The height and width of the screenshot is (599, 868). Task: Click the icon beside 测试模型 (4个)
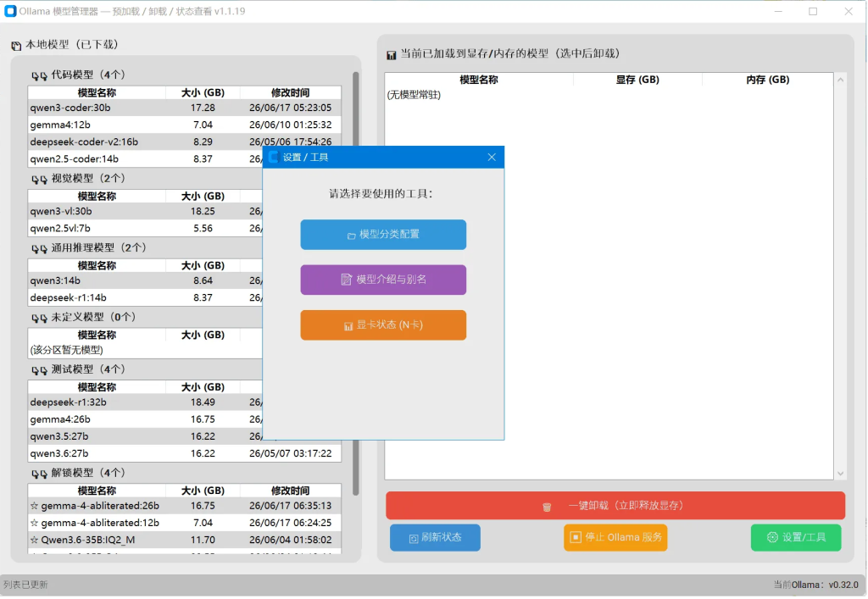[39, 370]
